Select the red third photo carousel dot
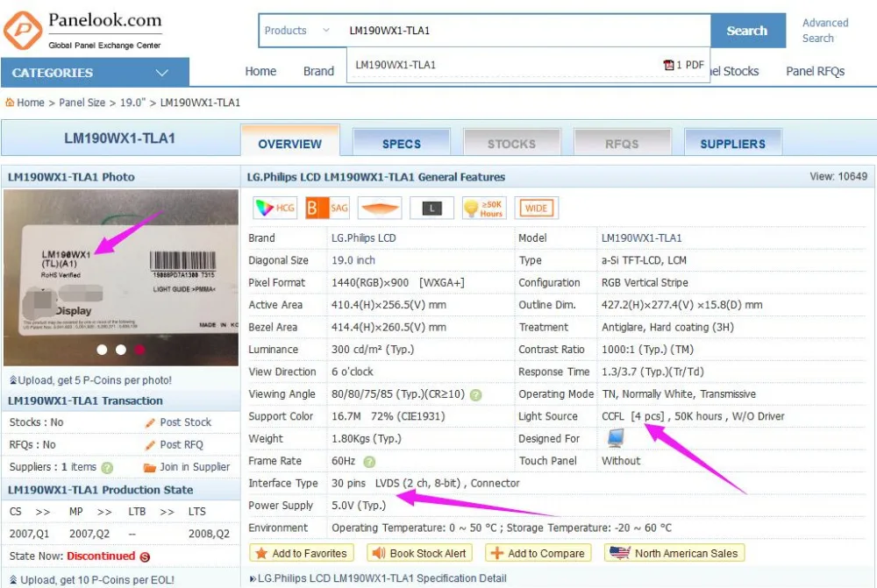Screen dimensions: 877x588 pyautogui.click(x=139, y=350)
